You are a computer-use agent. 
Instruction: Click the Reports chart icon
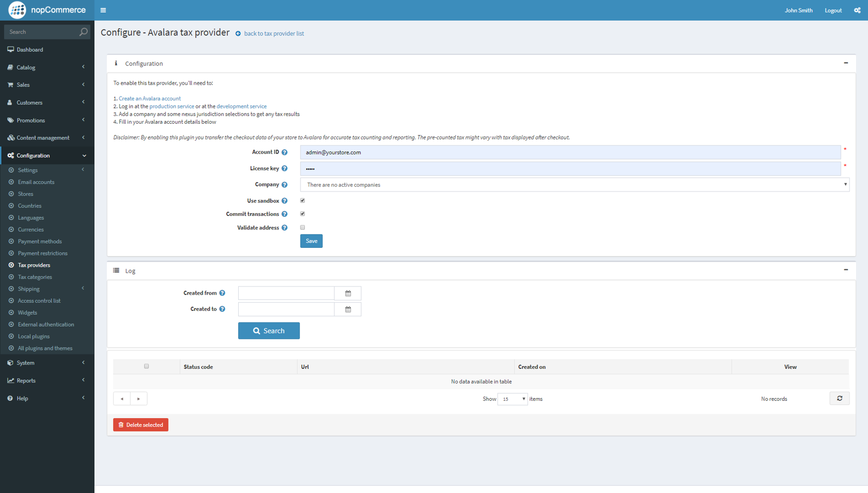(x=10, y=380)
